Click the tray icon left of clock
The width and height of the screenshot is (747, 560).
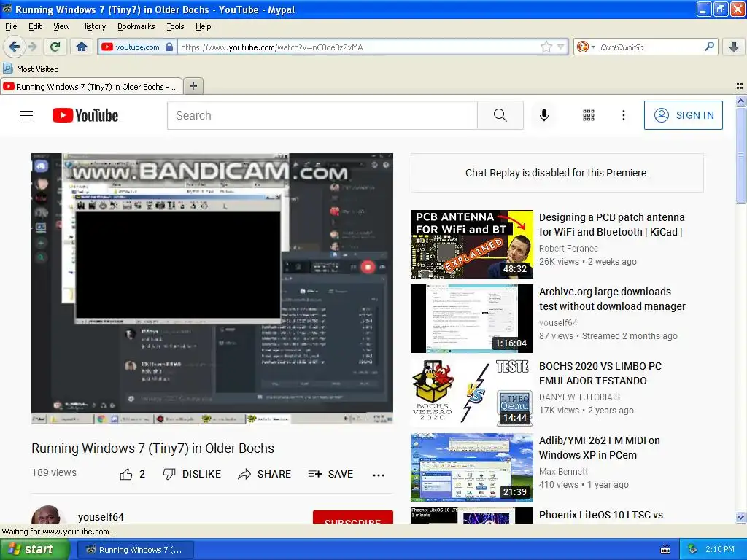point(693,549)
